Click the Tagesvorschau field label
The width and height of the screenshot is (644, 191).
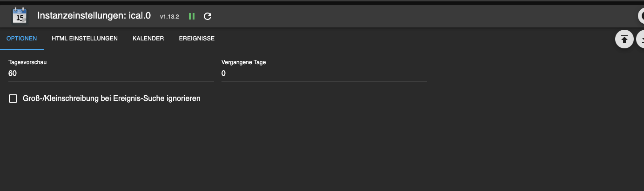coord(27,62)
